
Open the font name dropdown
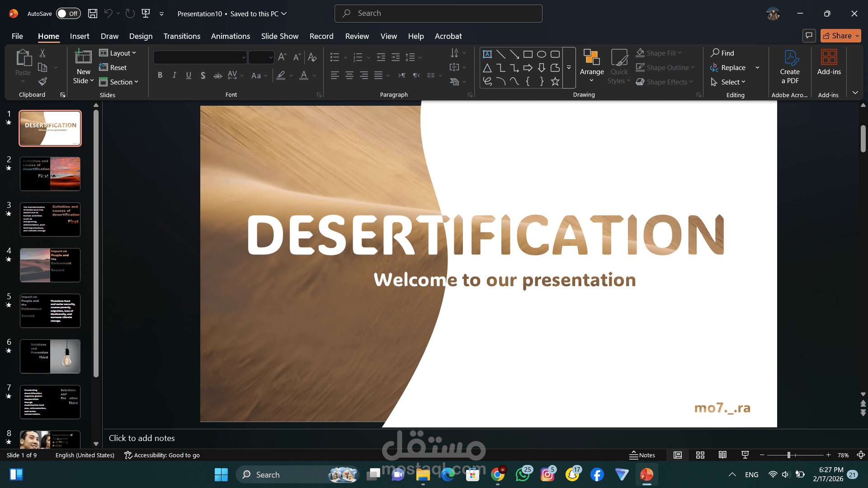click(x=243, y=57)
